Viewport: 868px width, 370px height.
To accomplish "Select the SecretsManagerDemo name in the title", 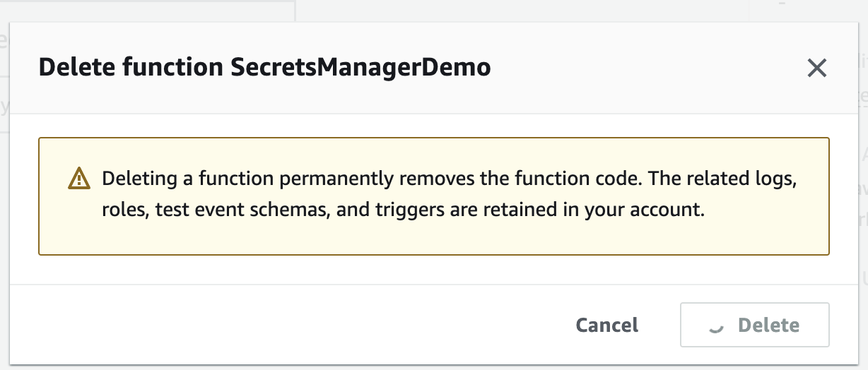I will 360,68.
